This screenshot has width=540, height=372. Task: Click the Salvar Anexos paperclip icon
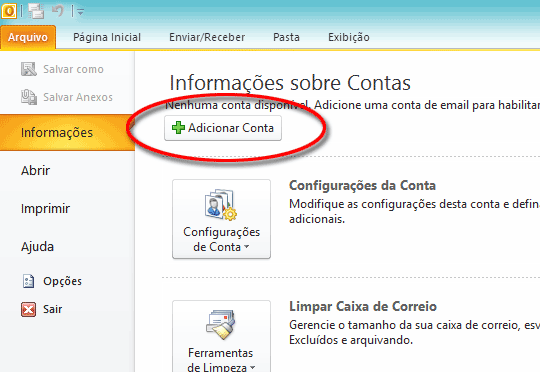29,97
